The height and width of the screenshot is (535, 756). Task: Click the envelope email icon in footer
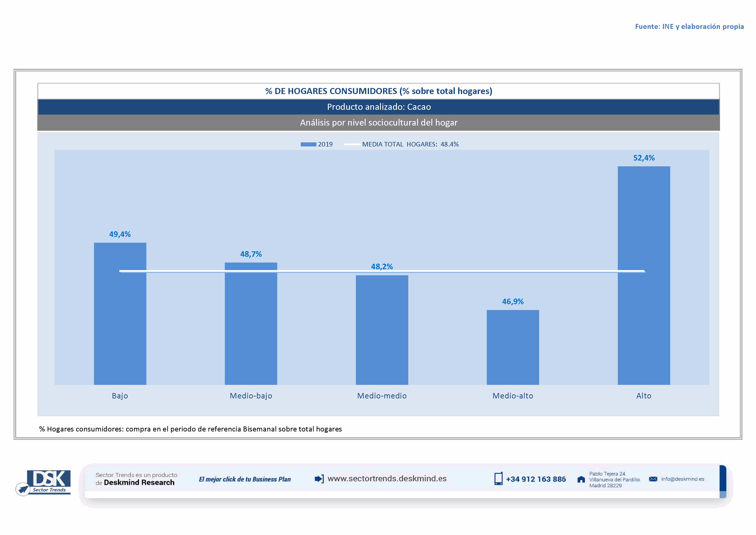coord(653,479)
